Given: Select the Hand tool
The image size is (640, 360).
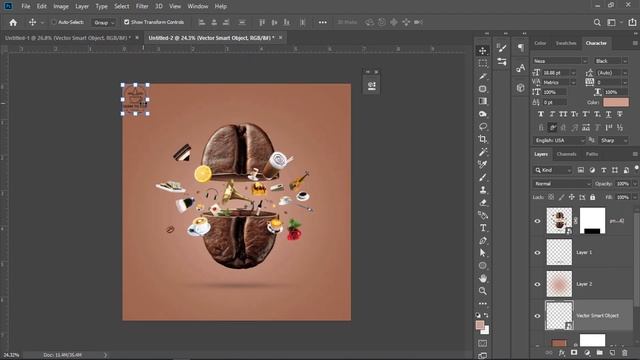Looking at the screenshot, I should pos(482,278).
